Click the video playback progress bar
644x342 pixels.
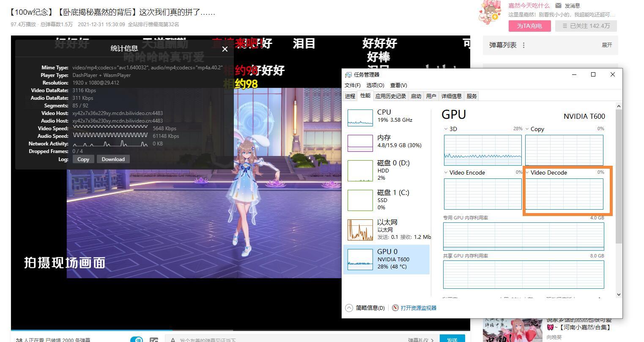237,331
